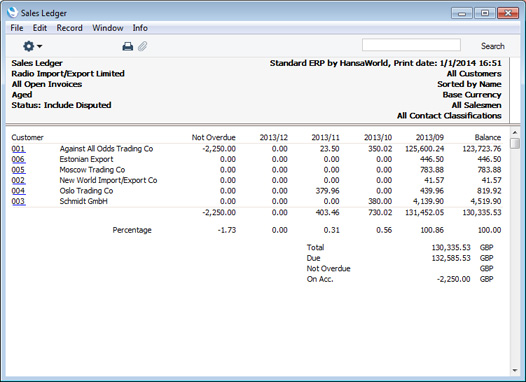Minimize the Sales Ledger window

462,13
